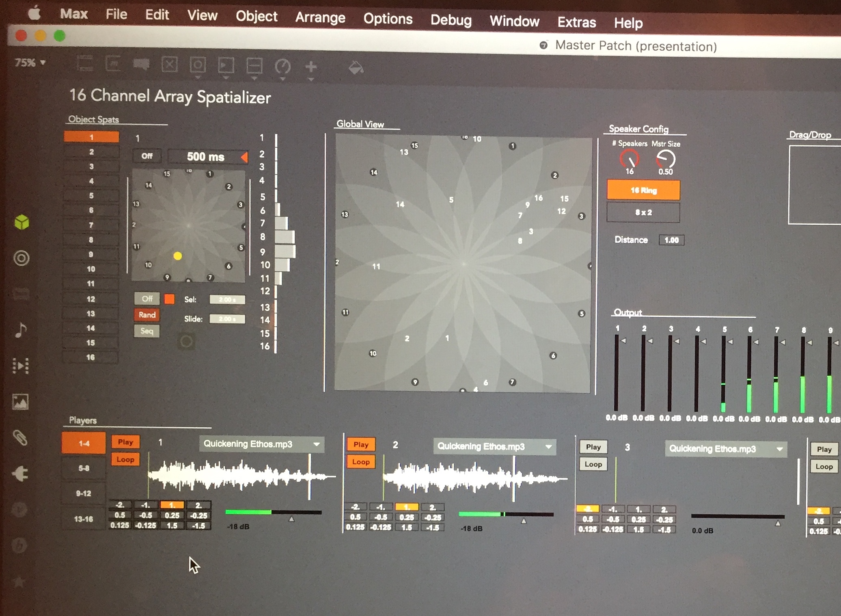Click the plug-ins plug icon in sidebar
Screen dimensions: 841x616
click(x=20, y=473)
